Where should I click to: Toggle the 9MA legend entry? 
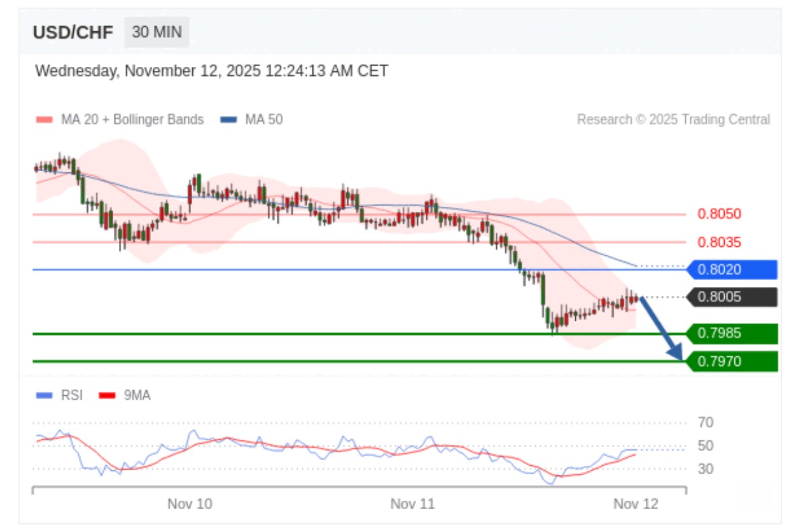pyautogui.click(x=137, y=395)
